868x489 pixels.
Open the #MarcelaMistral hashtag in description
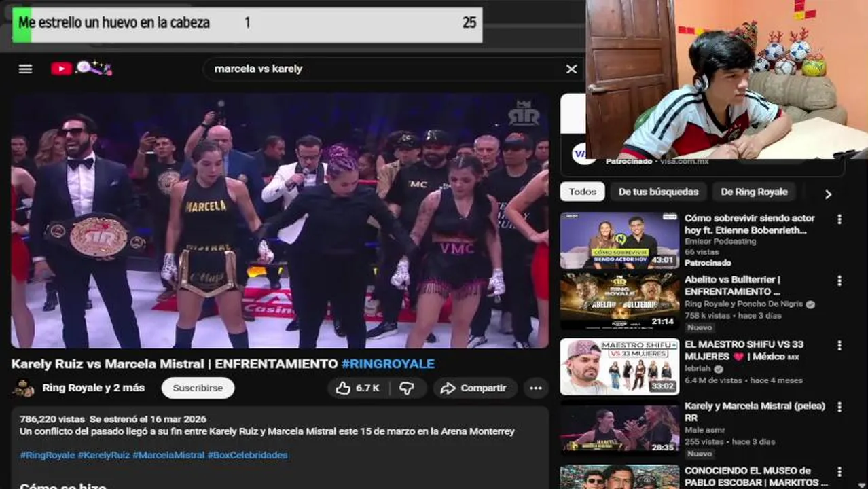point(168,455)
